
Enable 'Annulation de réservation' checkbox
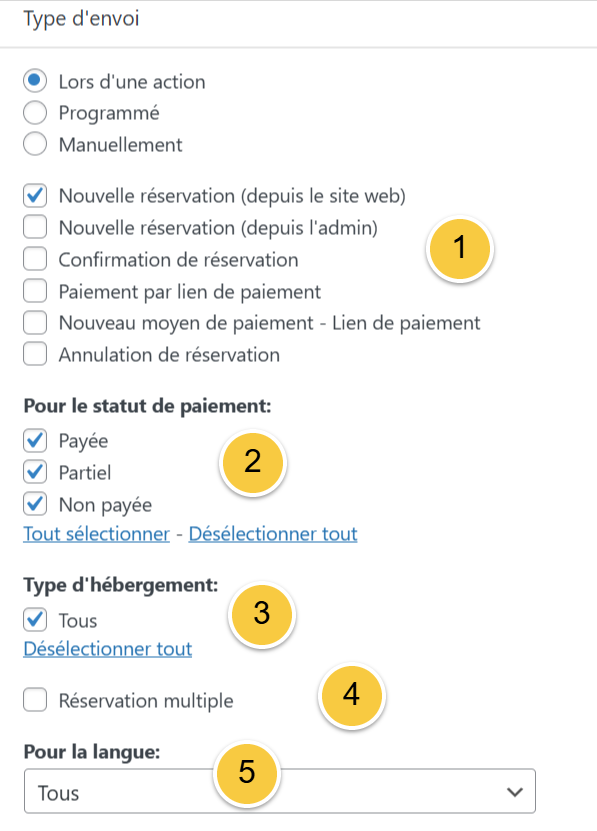(34, 354)
